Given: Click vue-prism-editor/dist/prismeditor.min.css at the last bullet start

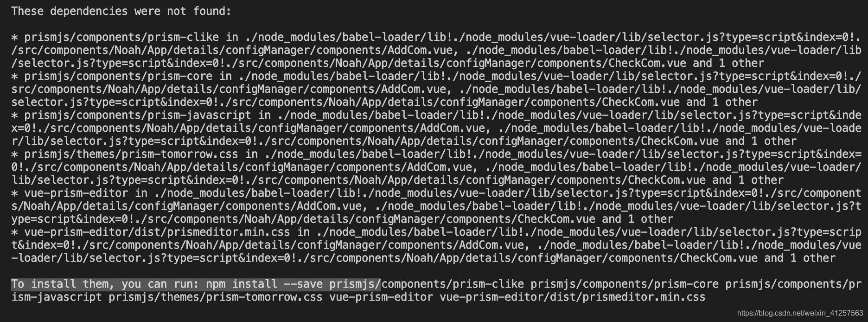Looking at the screenshot, I should tap(157, 232).
